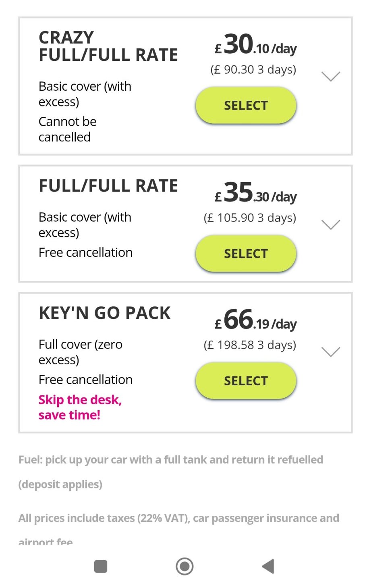Viewport: 371px width, 588px height.
Task: Tap the 'Skip the desk, save time!' text
Action: click(80, 407)
